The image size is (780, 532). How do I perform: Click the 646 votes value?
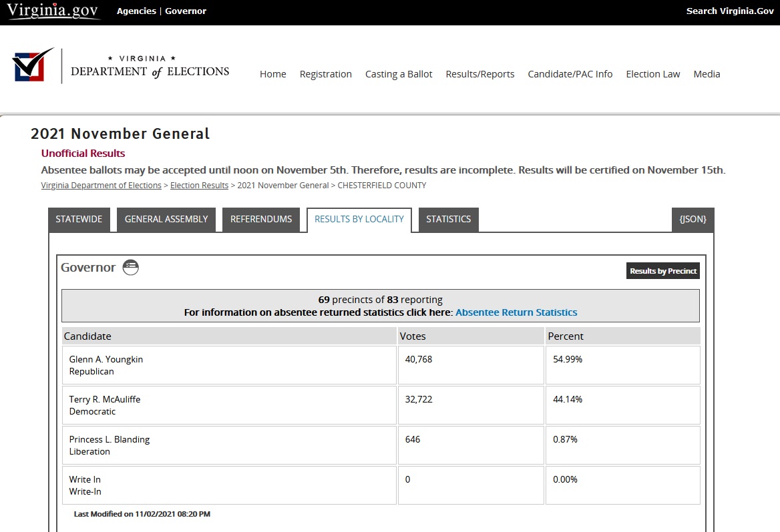click(413, 439)
